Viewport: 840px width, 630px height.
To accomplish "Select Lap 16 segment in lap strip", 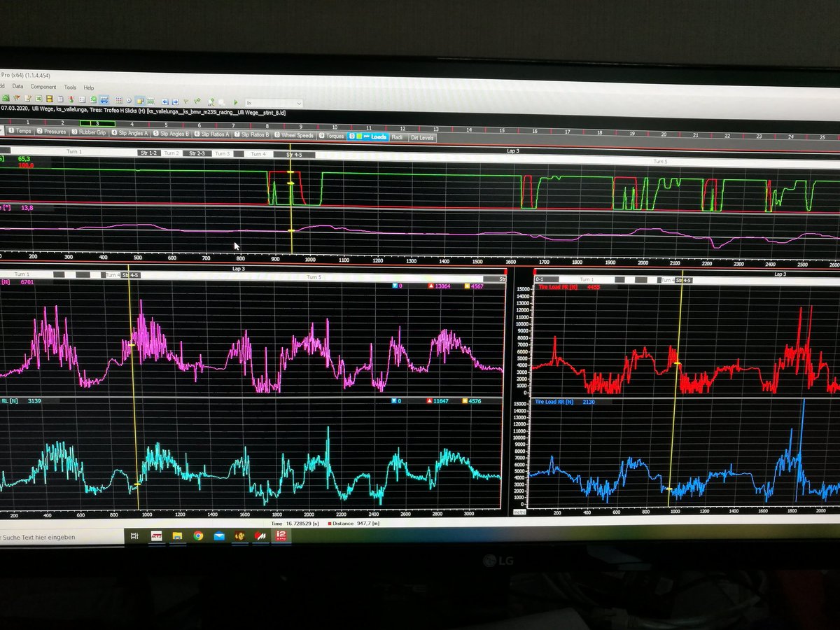I will pos(534,130).
